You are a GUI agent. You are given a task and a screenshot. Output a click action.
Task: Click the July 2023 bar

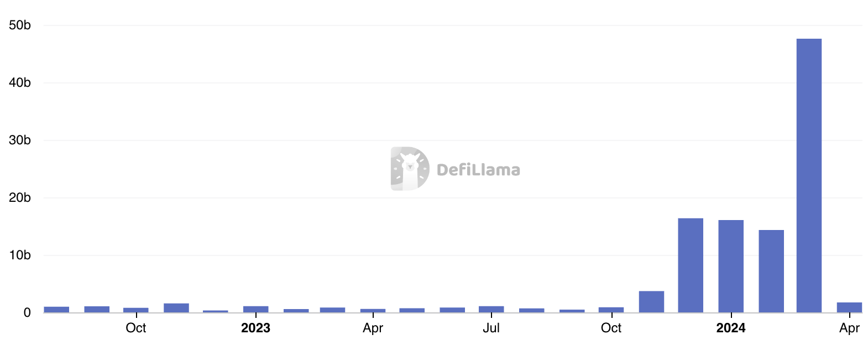[491, 309]
